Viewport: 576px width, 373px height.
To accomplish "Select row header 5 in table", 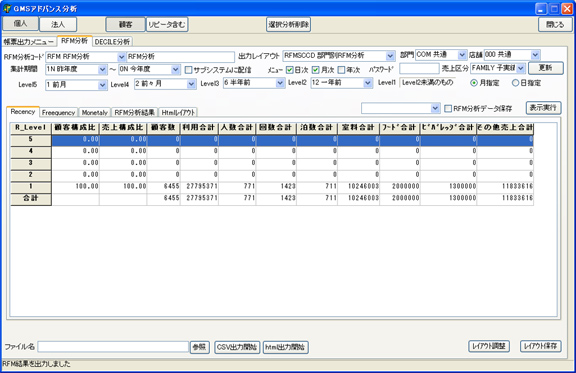I will (x=31, y=140).
